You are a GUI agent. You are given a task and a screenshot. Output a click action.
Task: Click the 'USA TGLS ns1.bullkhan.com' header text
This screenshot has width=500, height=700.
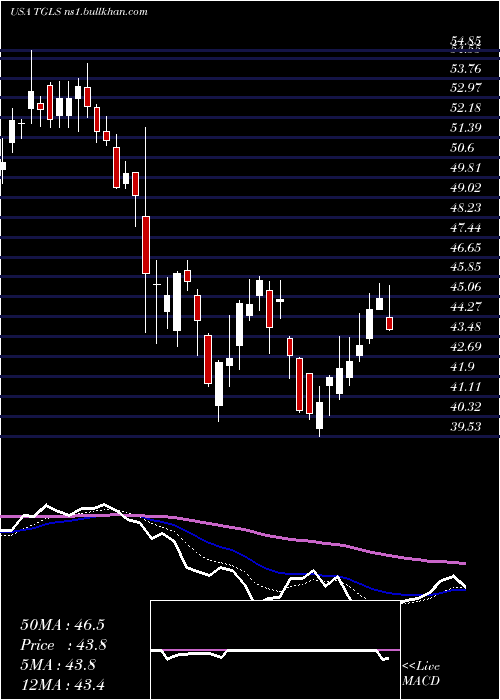pyautogui.click(x=79, y=12)
